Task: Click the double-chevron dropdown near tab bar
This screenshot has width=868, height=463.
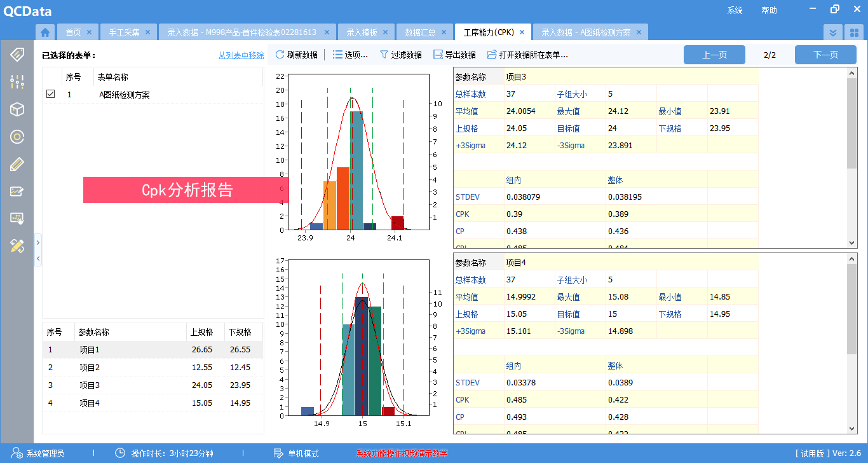Action: coord(832,31)
